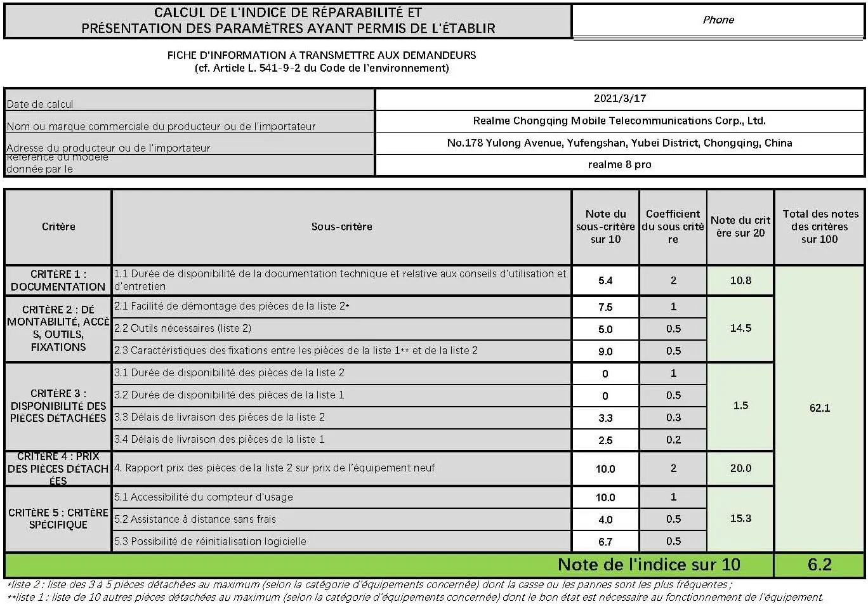The height and width of the screenshot is (604, 868).
Task: Click 'Total des notes des critères' header
Action: click(819, 226)
